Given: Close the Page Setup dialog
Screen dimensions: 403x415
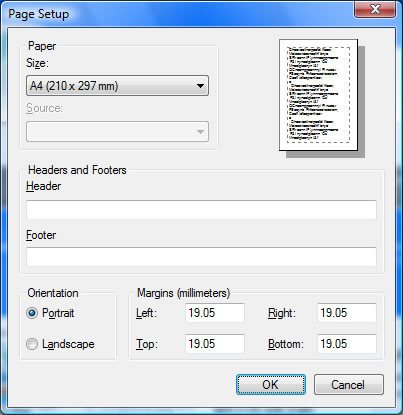Looking at the screenshot, I should (375, 9).
